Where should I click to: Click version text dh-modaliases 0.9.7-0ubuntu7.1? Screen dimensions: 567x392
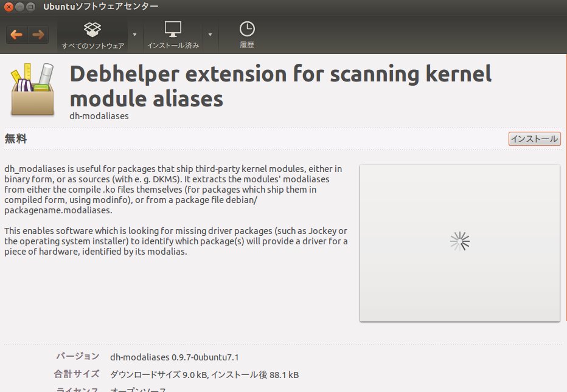[174, 357]
